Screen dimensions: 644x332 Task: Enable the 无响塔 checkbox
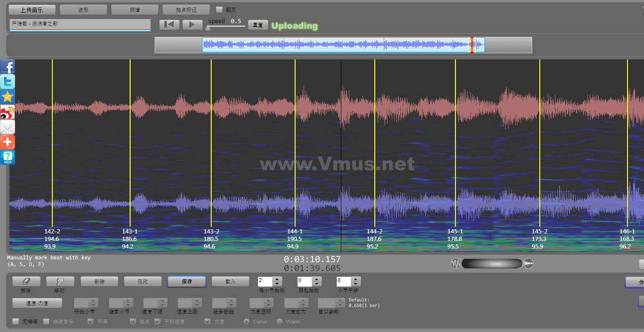click(x=16, y=322)
